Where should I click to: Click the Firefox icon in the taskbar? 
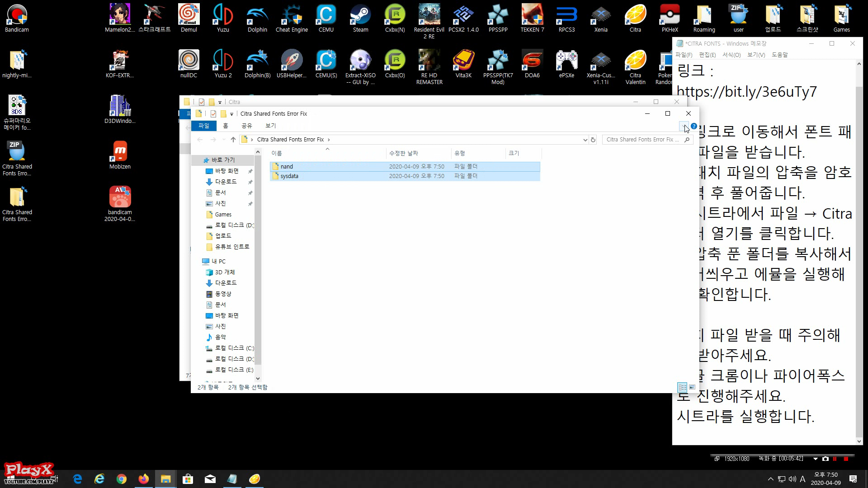144,479
